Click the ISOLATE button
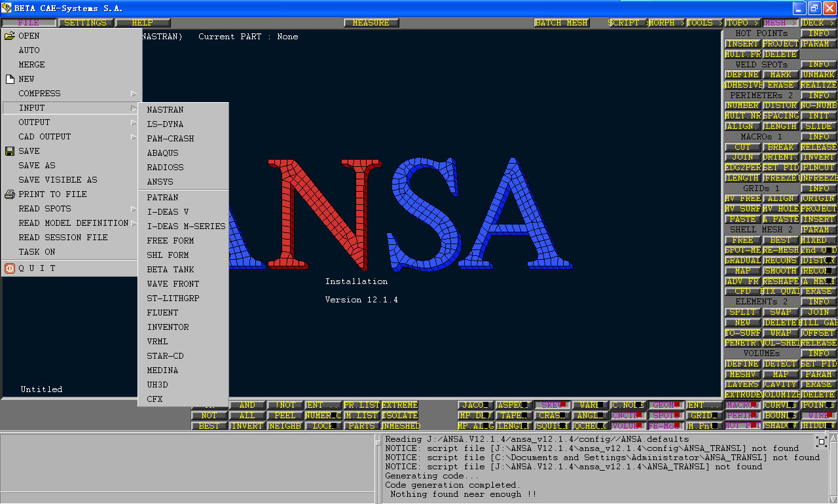The width and height of the screenshot is (838, 504). [399, 416]
